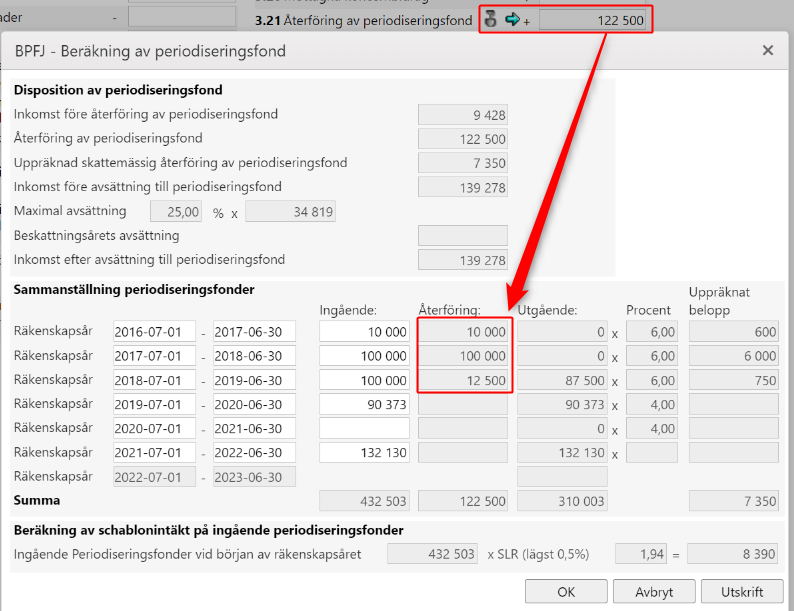Click the Beskattningsårets avsättning empty field
794x611 pixels.
(463, 236)
